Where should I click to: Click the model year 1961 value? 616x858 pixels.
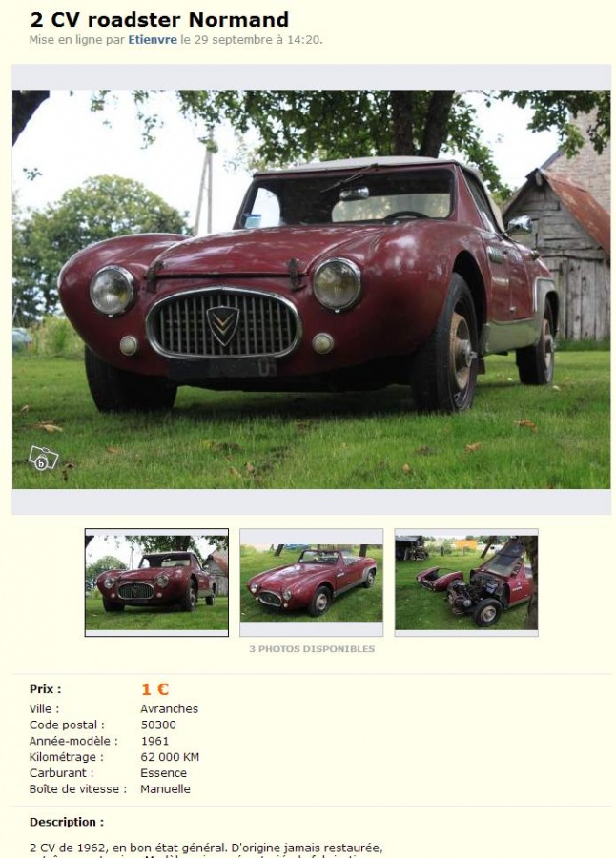tap(154, 741)
